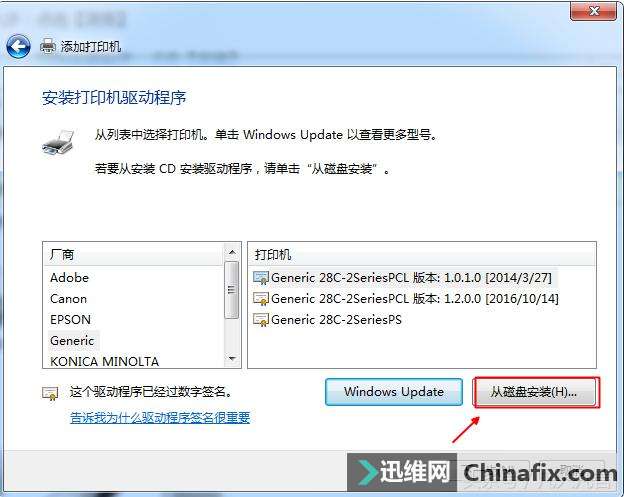Click the large printer illustration icon
The image size is (624, 497).
point(58,142)
